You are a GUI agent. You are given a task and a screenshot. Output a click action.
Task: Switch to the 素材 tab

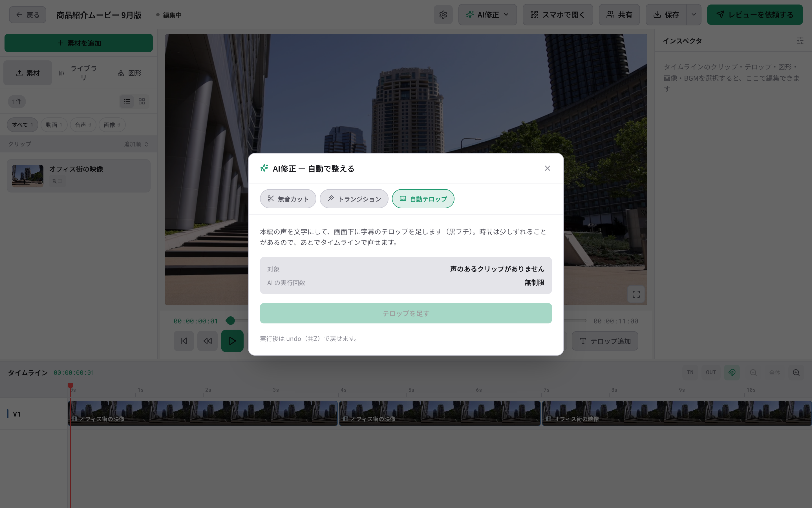(x=28, y=73)
